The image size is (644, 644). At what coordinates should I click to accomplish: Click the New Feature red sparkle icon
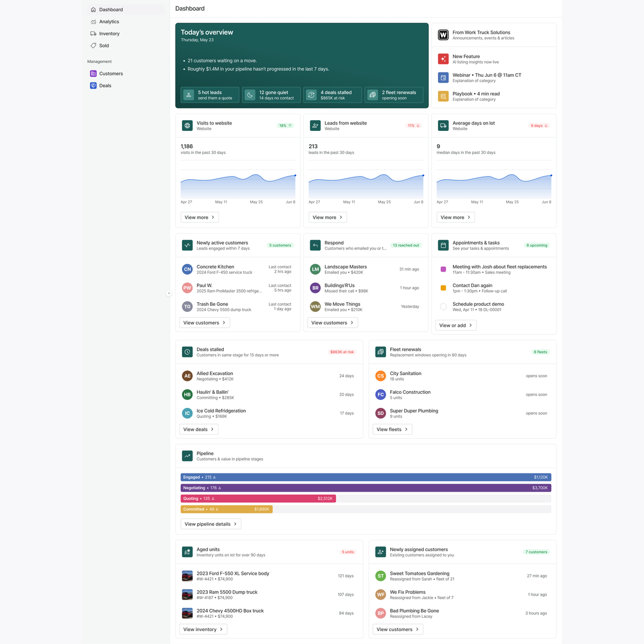(x=443, y=59)
